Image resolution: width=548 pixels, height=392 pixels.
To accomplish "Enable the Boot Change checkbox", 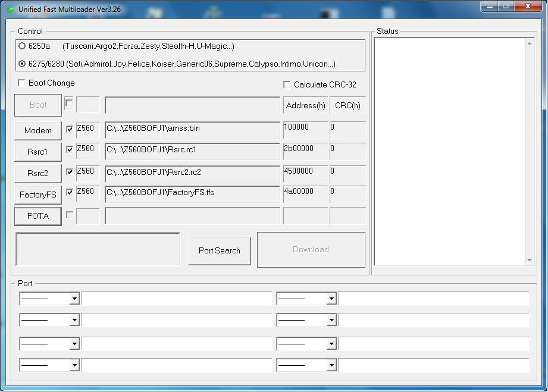I will [21, 83].
